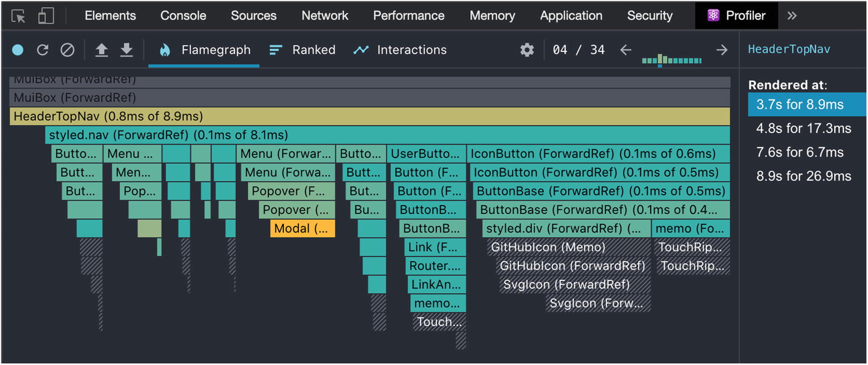Expand more DevTools tabs chevron
The image size is (868, 365).
point(792,16)
